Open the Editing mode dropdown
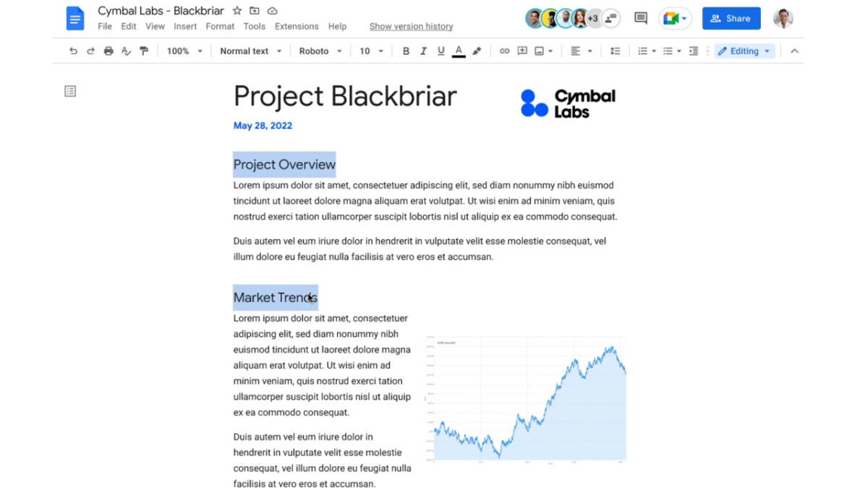Image resolution: width=868 pixels, height=488 pixels. 744,51
